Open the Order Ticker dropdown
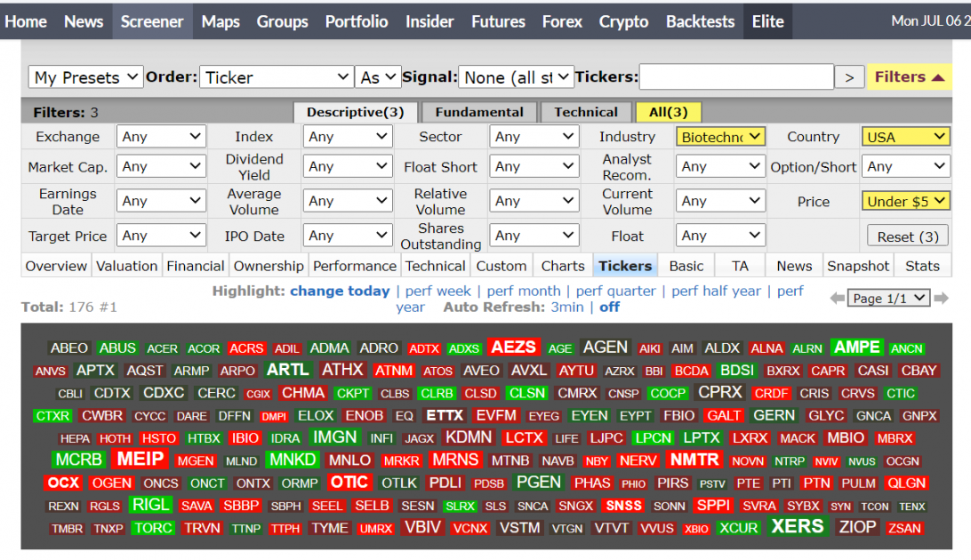Screen dimensions: 971x560 (277, 77)
